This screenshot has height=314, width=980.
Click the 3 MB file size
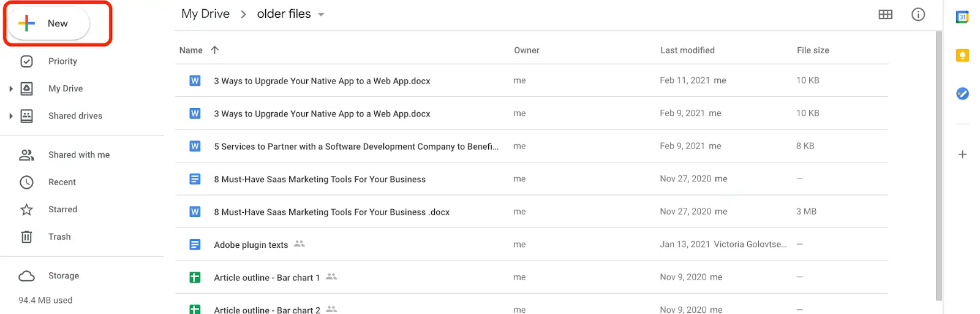click(806, 212)
